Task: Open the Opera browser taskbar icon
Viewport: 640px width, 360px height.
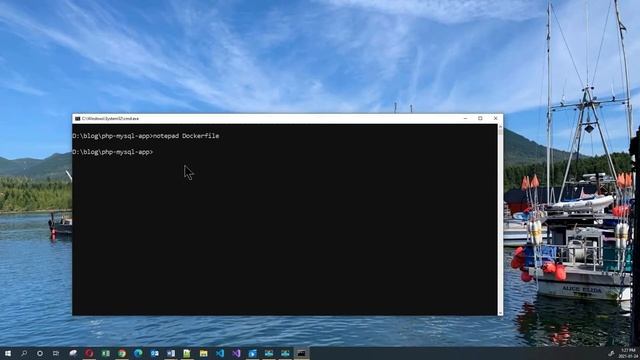Action: [x=89, y=353]
